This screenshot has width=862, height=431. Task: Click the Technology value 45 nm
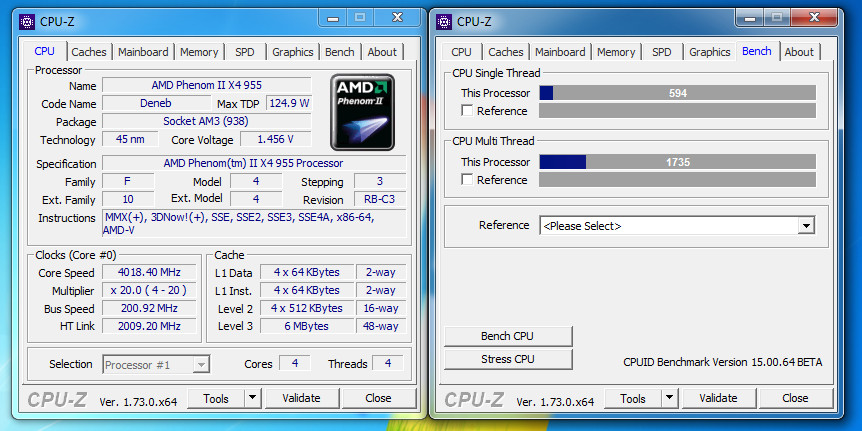pyautogui.click(x=130, y=139)
